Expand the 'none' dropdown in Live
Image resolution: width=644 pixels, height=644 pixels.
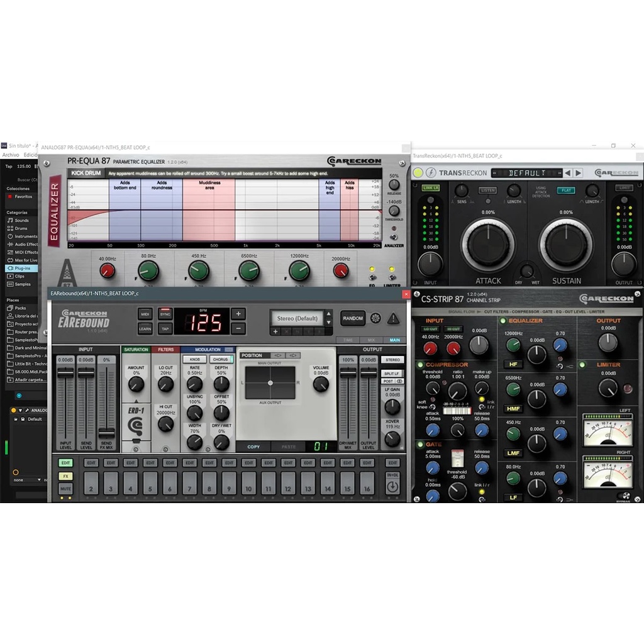point(27,480)
